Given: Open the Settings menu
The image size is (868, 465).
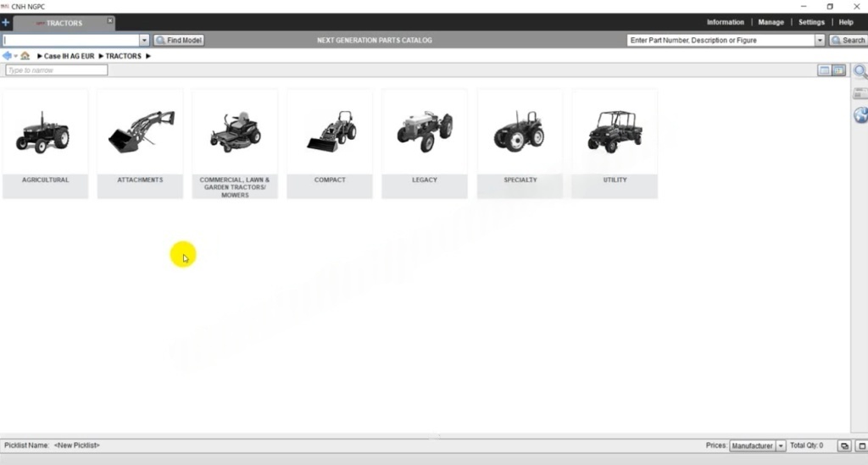Looking at the screenshot, I should 811,22.
